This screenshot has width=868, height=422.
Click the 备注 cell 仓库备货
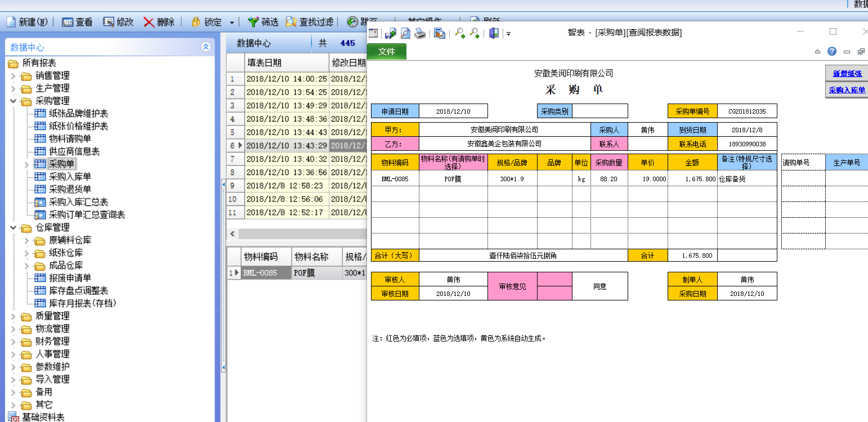[x=747, y=179]
